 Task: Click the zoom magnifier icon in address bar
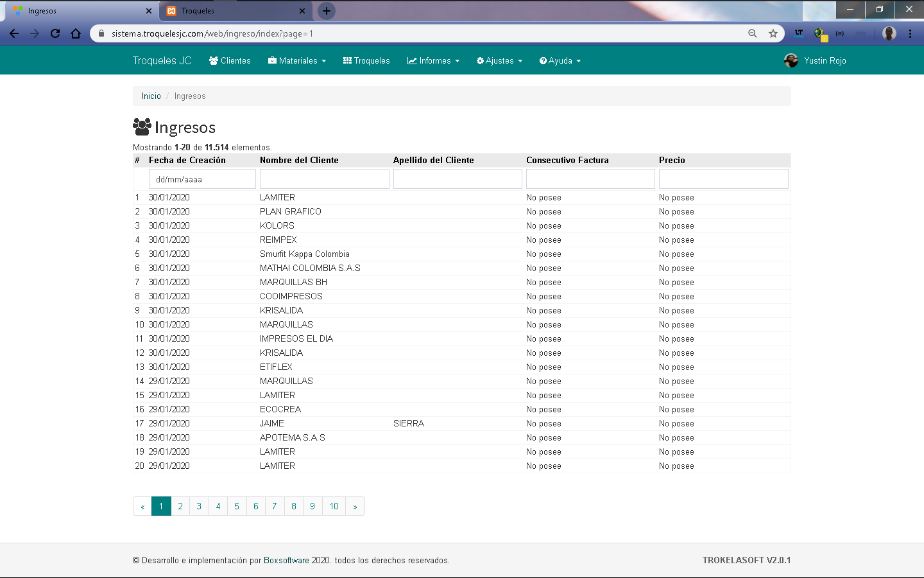753,33
